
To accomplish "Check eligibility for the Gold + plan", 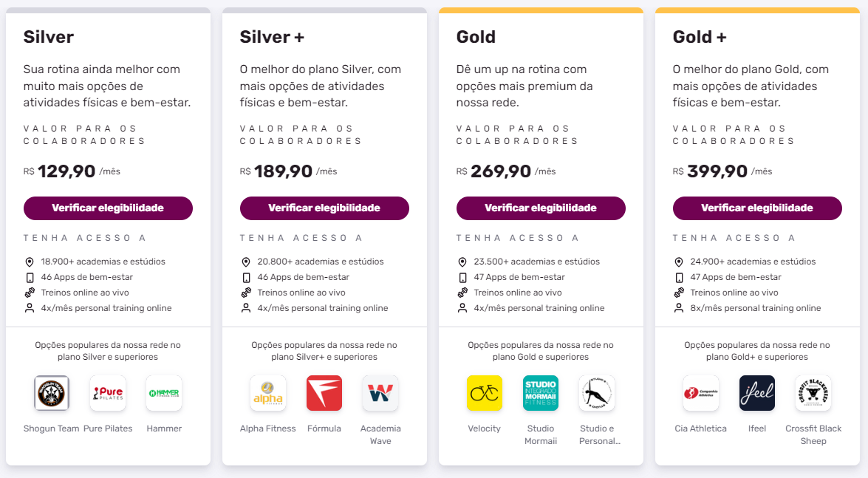I will (x=757, y=208).
